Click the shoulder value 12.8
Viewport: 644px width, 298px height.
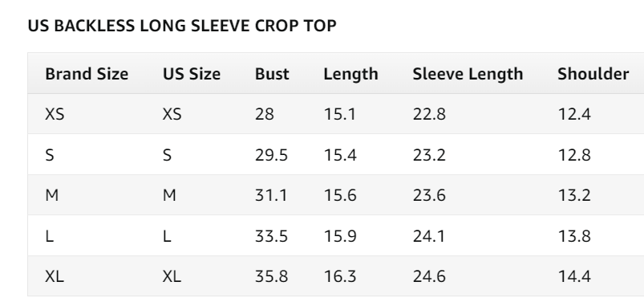574,155
